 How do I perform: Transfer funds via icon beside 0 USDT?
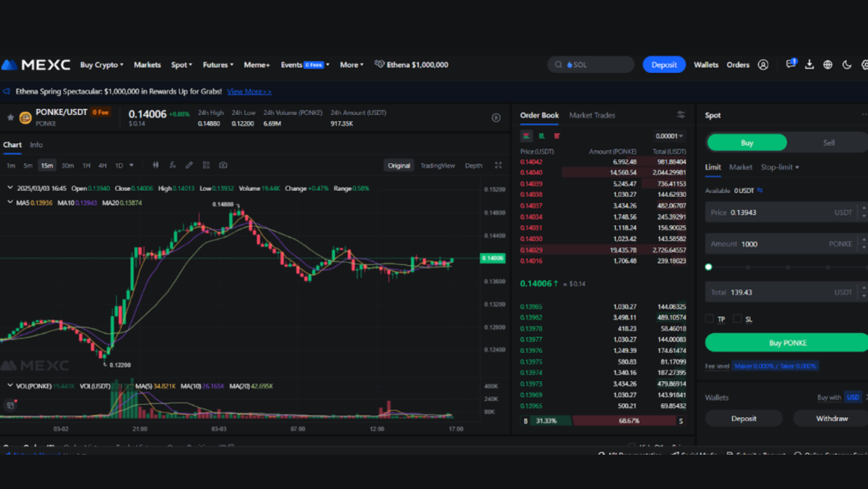(760, 191)
